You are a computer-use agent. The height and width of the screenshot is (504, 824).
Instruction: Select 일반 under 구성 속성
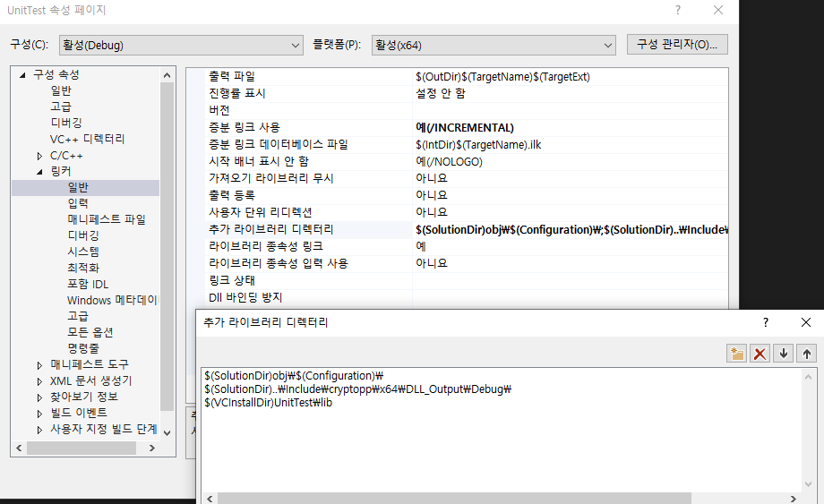point(61,90)
